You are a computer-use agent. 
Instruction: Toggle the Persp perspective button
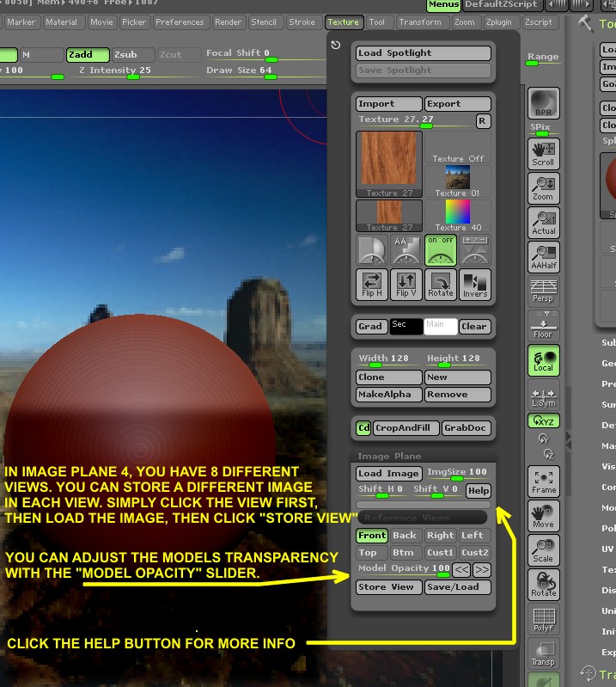543,291
